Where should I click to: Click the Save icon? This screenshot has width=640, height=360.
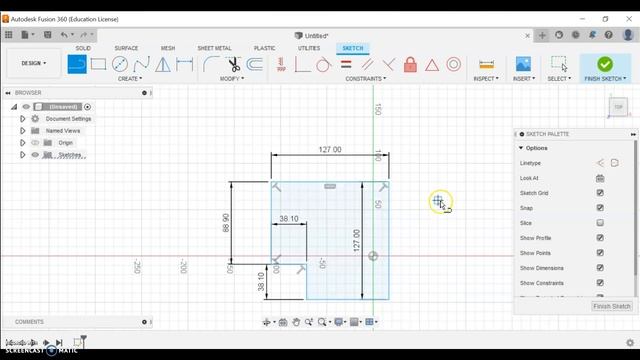[48, 35]
